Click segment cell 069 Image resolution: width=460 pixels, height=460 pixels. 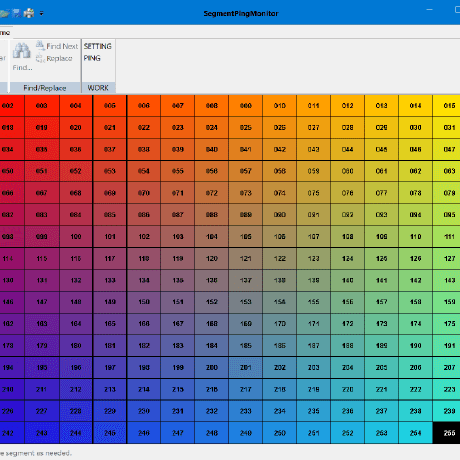(110, 193)
